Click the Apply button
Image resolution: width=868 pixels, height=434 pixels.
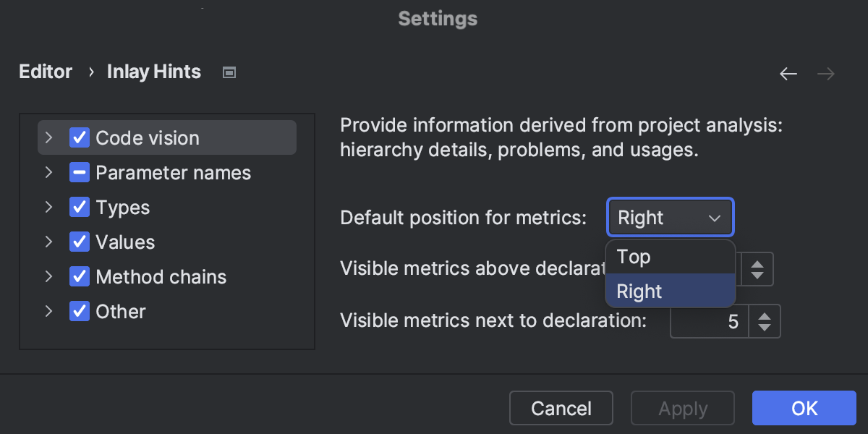(682, 407)
